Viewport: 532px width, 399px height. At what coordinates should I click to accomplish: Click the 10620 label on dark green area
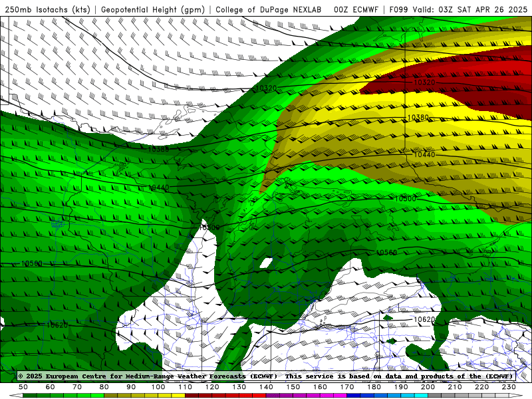coord(57,325)
